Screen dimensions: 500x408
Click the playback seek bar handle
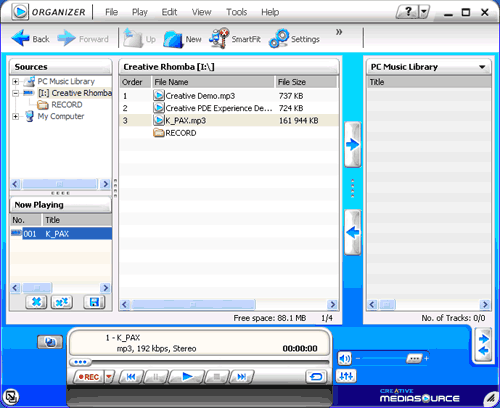tap(80, 362)
